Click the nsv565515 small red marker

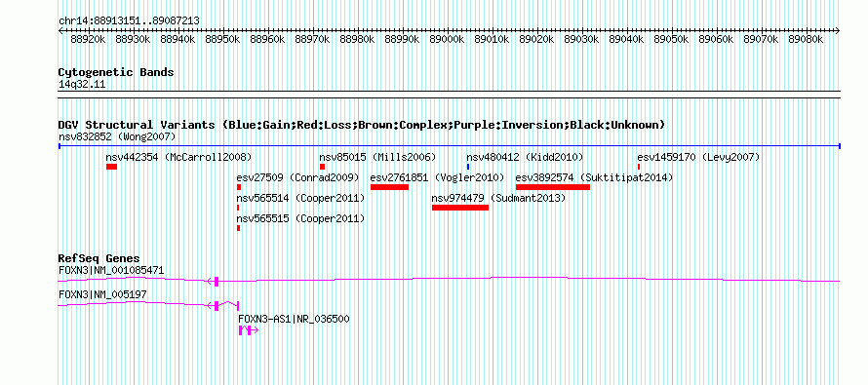tap(239, 228)
